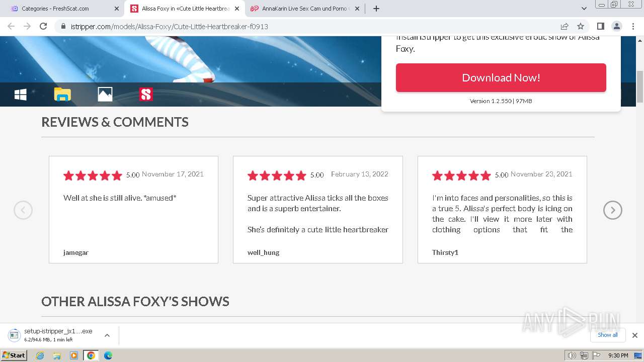Image resolution: width=644 pixels, height=362 pixels.
Task: Open the Windows Start menu
Action: click(14, 355)
